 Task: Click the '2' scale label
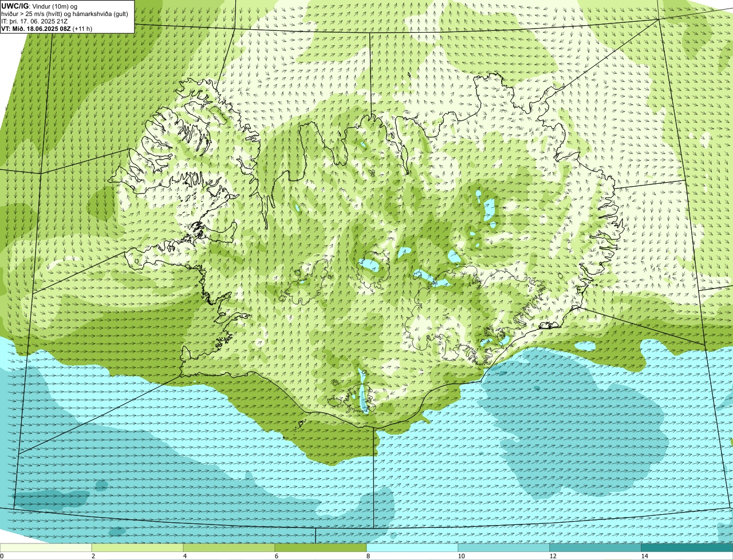pos(93,556)
